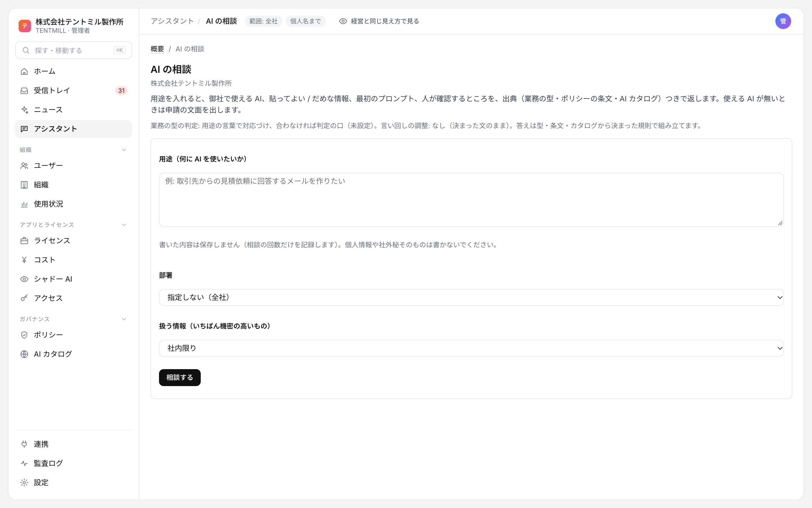Open AI カタログ page from sidebar
This screenshot has width=812, height=508.
click(x=74, y=354)
